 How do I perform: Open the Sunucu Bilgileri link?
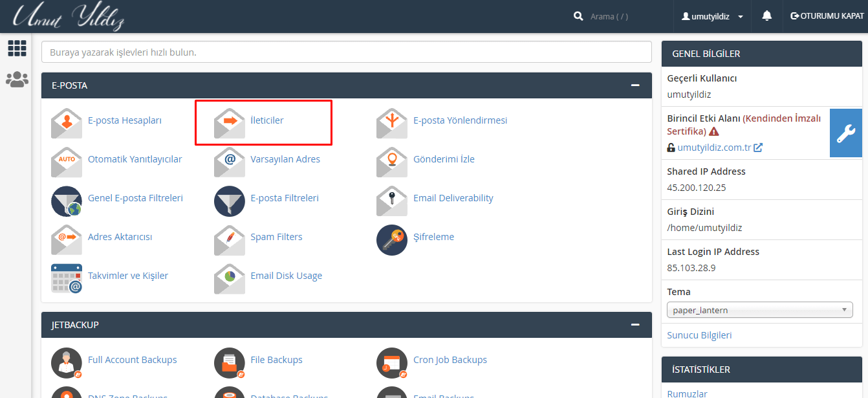coord(700,335)
